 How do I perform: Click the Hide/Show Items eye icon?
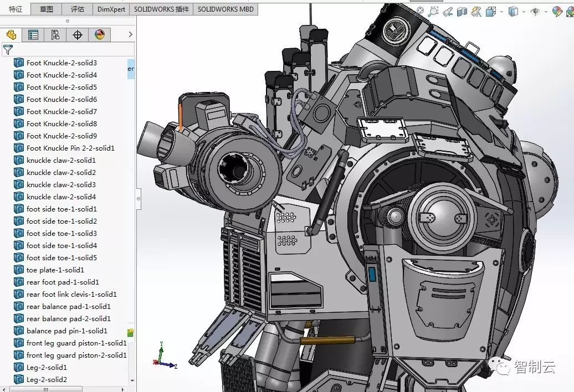(535, 12)
